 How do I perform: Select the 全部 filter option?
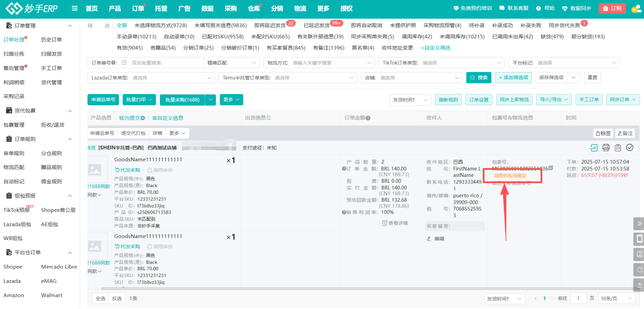point(122,25)
